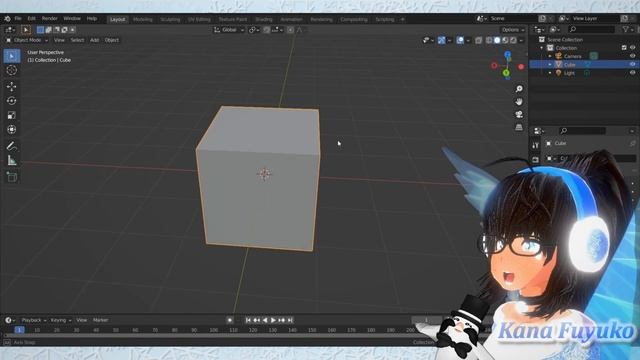Open the outliner filter dropdown
This screenshot has width=640, height=360.
click(x=628, y=29)
